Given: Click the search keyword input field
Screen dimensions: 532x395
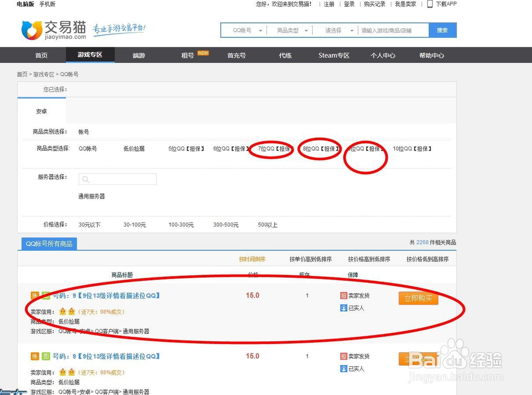Looking at the screenshot, I should tap(393, 30).
